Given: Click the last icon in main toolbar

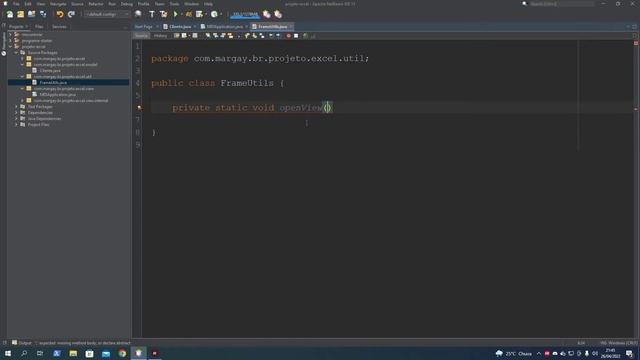Looking at the screenshot, I should pyautogui.click(x=278, y=14).
